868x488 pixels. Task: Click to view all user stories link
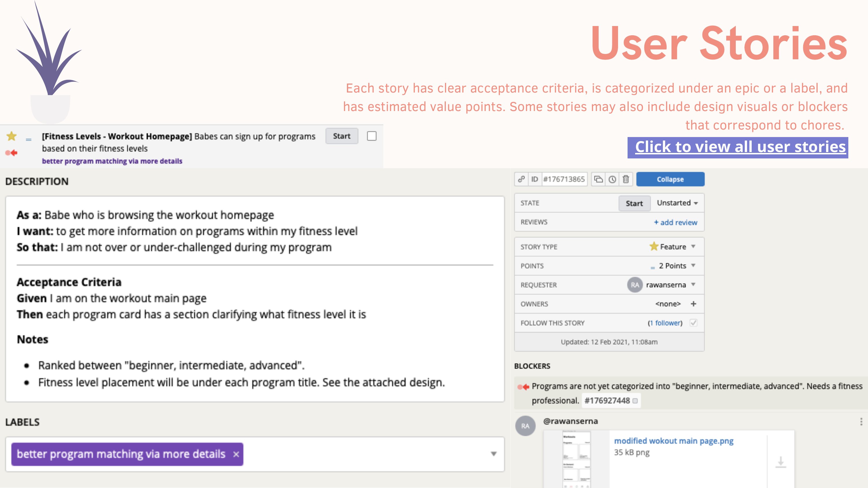coord(740,147)
